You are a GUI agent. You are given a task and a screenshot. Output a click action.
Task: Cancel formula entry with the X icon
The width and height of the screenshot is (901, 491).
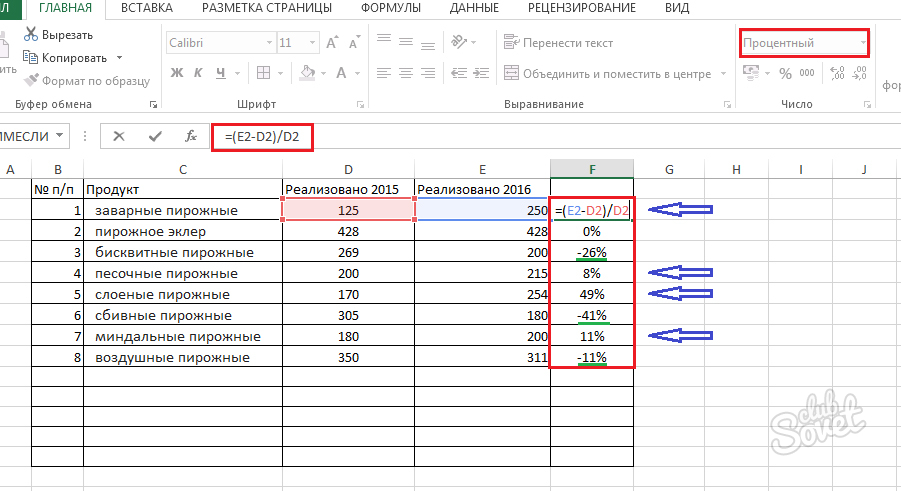click(x=120, y=136)
